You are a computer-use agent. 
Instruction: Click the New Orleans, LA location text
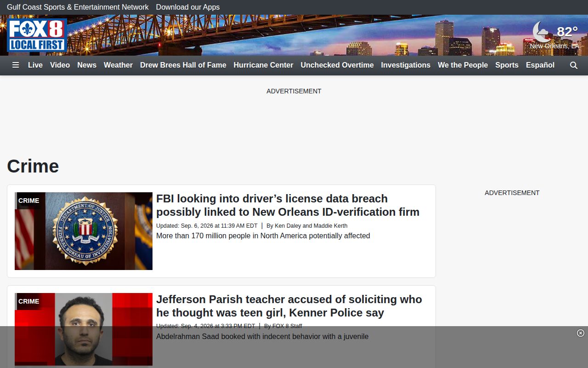pyautogui.click(x=554, y=46)
